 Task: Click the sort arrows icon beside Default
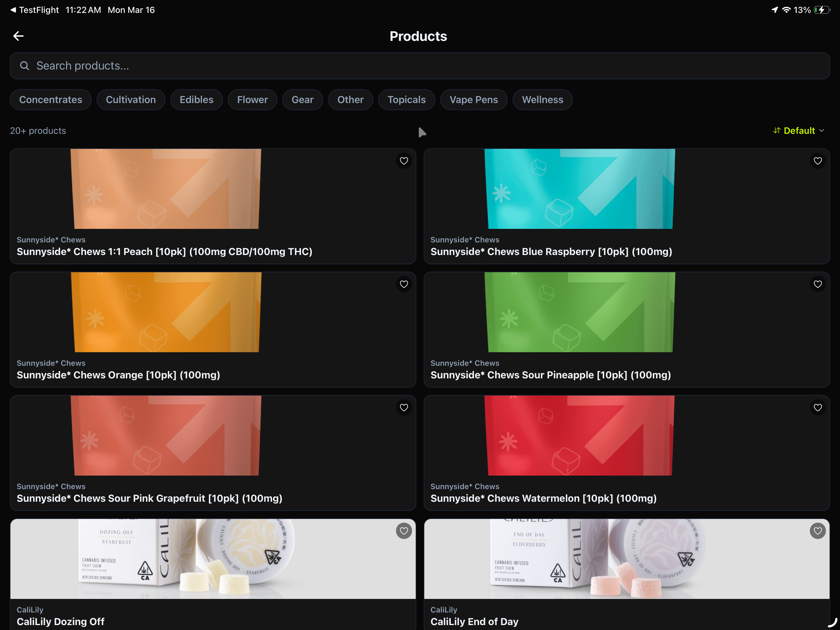[777, 130]
